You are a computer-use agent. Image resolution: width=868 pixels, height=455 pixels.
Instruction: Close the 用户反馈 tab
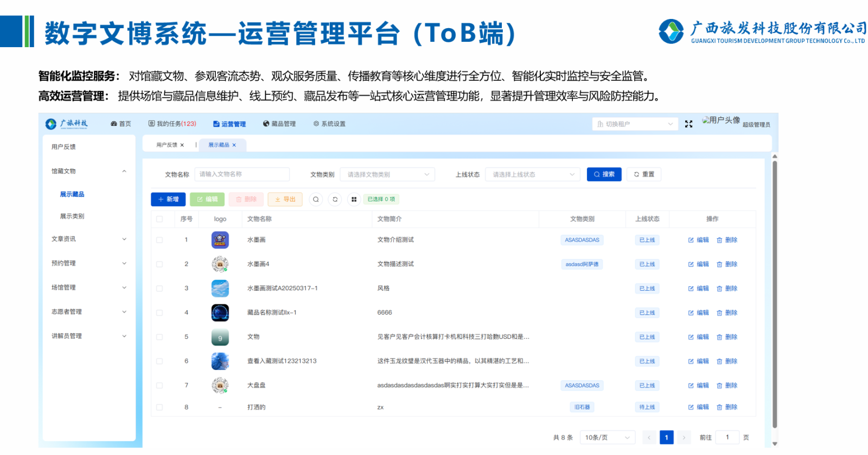[182, 145]
